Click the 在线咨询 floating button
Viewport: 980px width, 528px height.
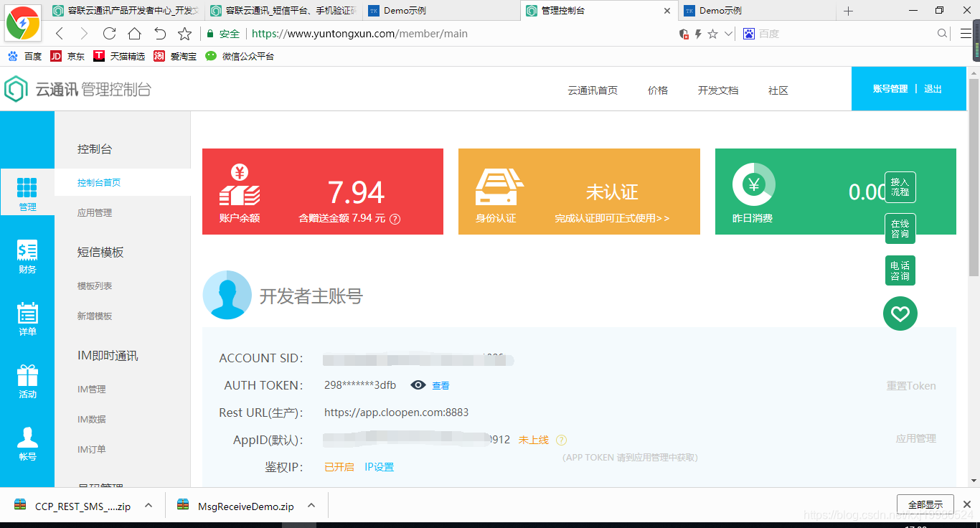point(900,229)
